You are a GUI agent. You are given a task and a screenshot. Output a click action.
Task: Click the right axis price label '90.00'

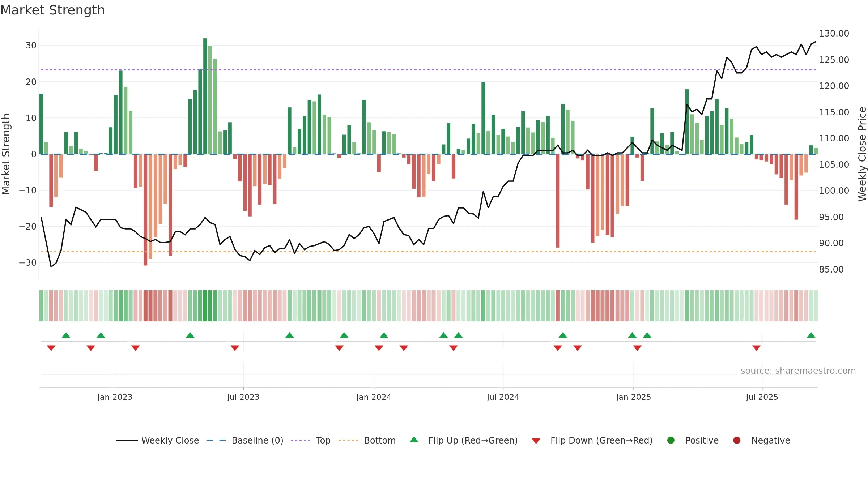pos(831,243)
